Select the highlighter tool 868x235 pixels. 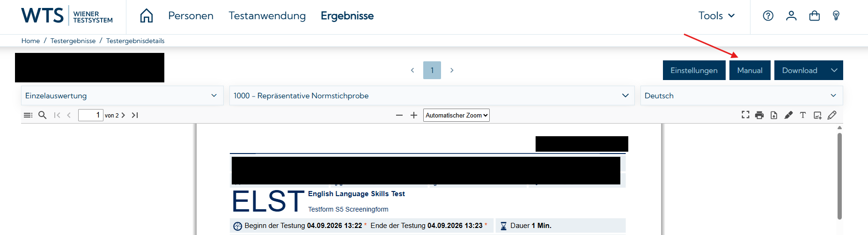click(x=788, y=115)
